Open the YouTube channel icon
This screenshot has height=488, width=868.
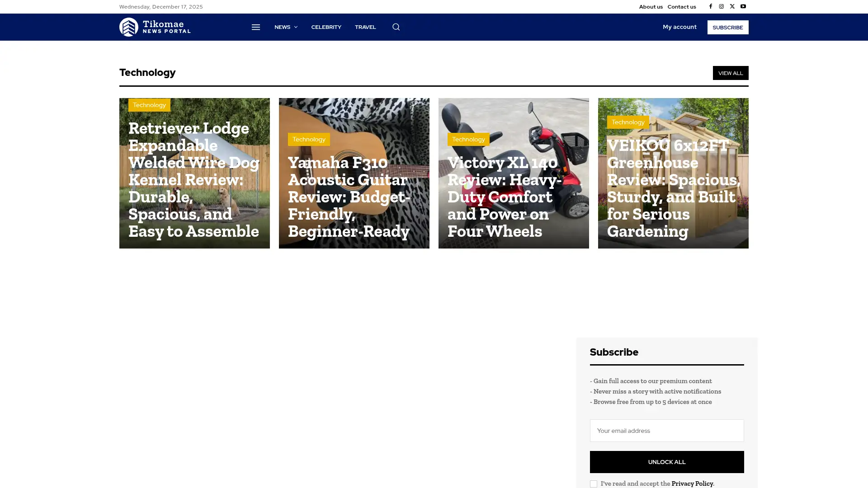tap(743, 6)
